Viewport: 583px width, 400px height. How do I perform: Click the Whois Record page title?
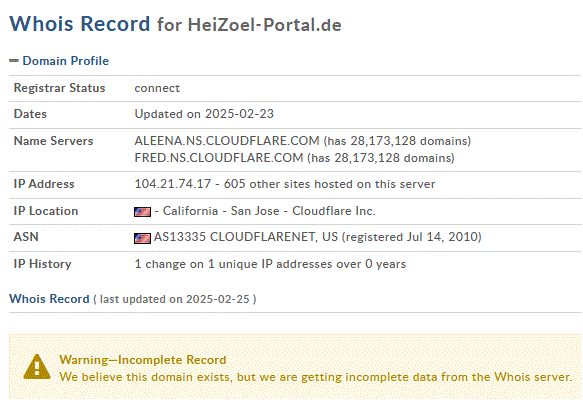click(x=80, y=24)
